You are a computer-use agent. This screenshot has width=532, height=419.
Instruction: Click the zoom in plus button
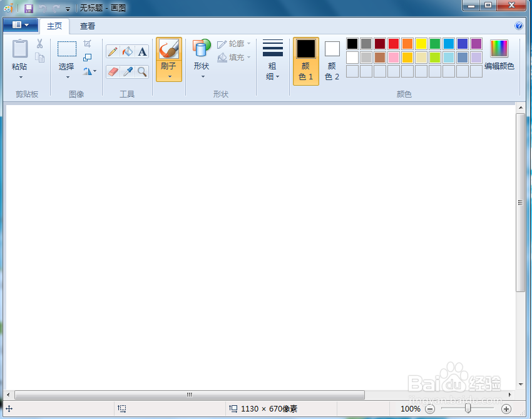tap(506, 409)
